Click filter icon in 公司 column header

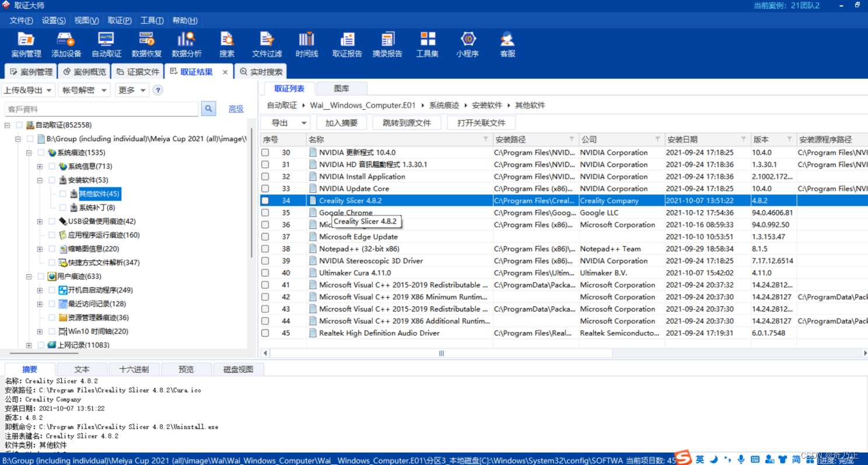657,139
